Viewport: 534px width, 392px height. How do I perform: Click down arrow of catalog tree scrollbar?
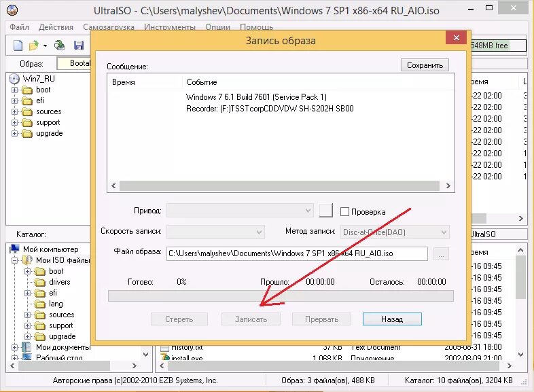(146, 355)
